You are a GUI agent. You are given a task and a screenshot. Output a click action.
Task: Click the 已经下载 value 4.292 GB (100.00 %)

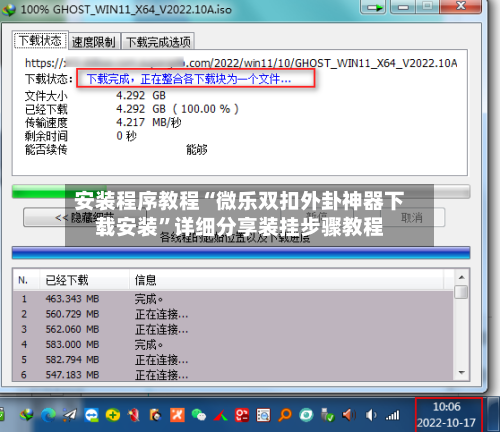click(177, 109)
